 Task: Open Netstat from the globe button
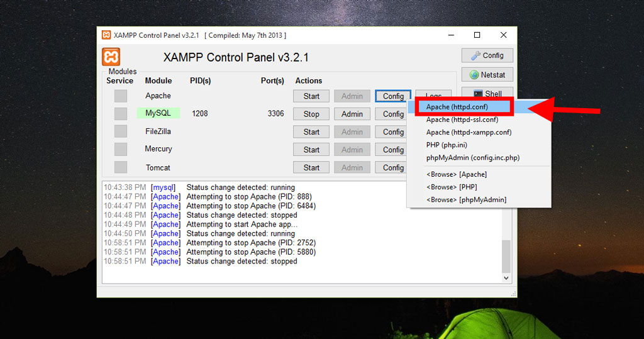487,75
